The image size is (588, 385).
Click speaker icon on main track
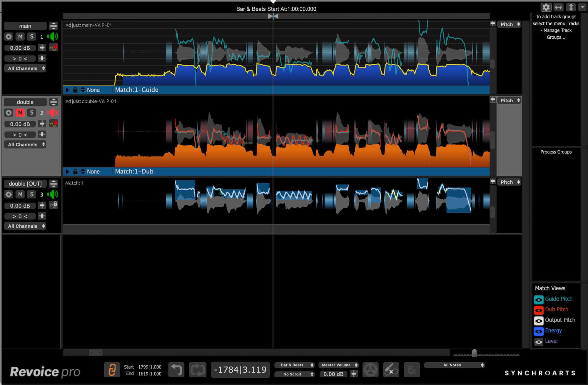pyautogui.click(x=53, y=37)
